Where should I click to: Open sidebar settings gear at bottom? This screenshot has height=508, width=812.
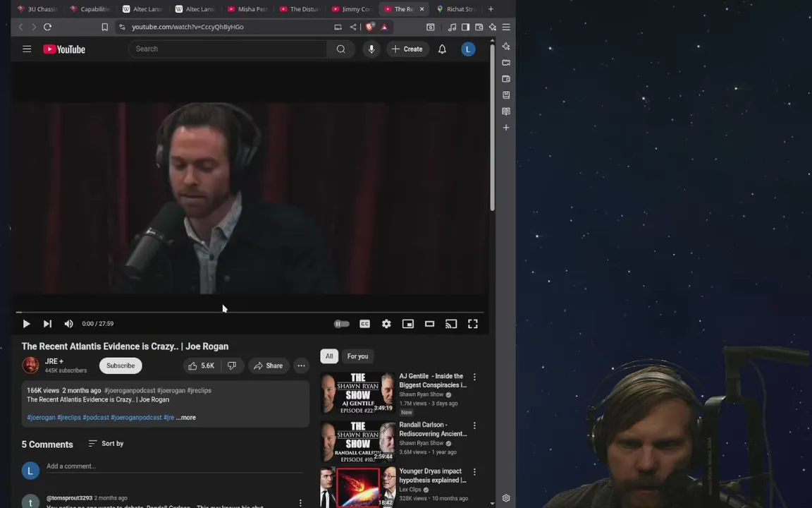coord(506,498)
